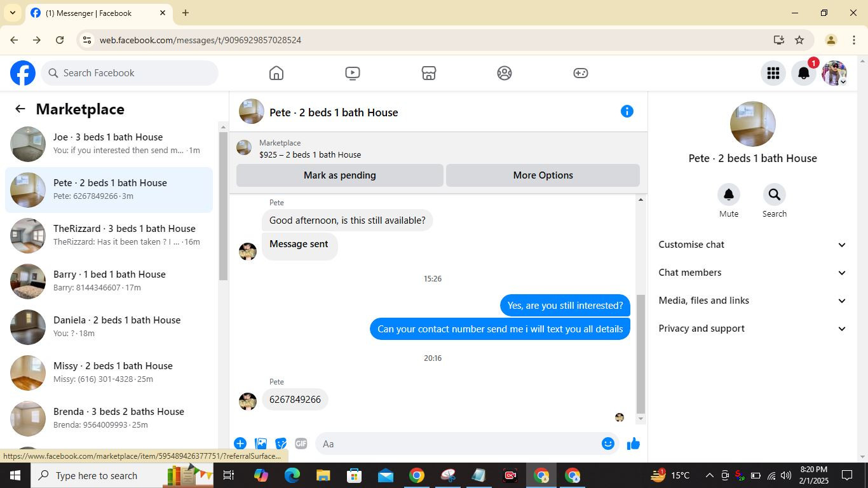
Task: Expand Customise chat section
Action: point(753,245)
